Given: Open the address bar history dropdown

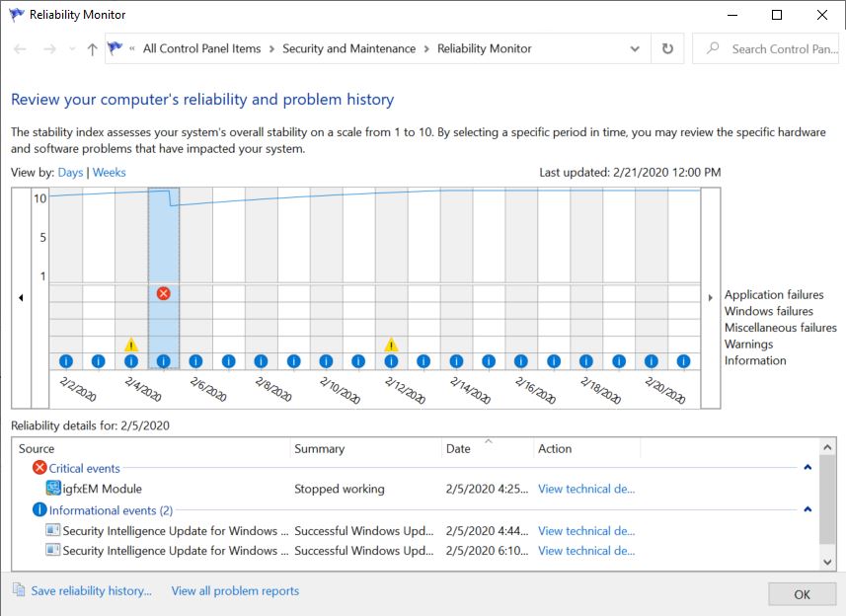Looking at the screenshot, I should click(x=635, y=49).
